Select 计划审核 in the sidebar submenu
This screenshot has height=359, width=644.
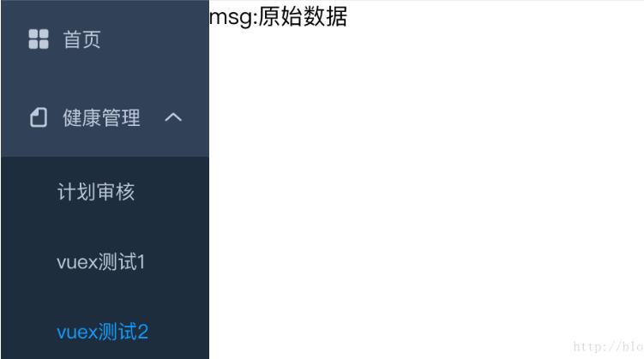tap(105, 192)
